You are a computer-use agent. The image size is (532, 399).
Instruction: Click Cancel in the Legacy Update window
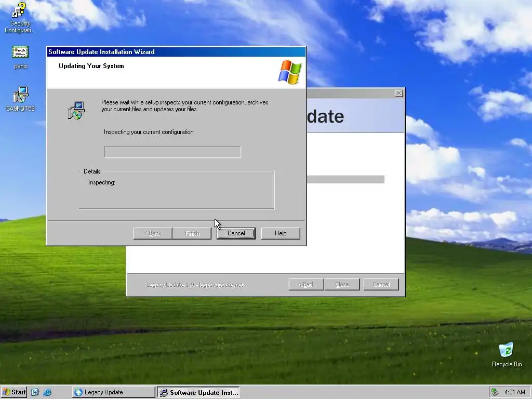(381, 284)
